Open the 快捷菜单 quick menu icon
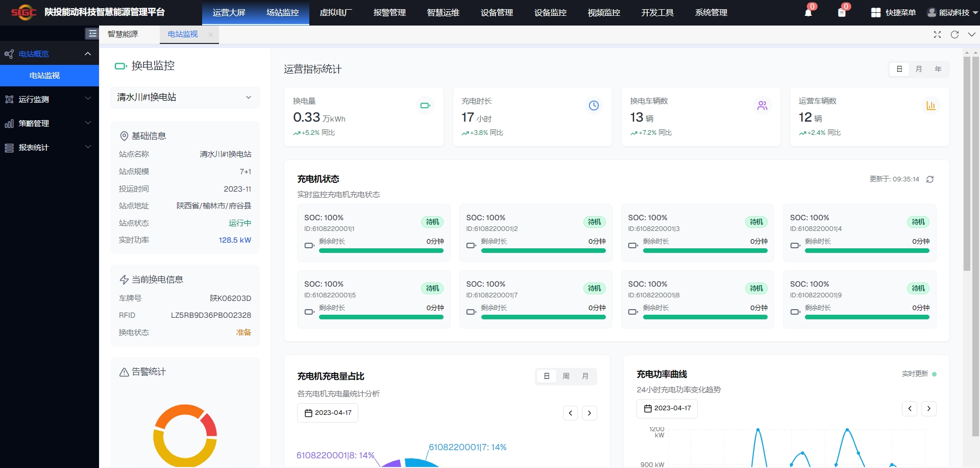Viewport: 980px width, 468px height. (876, 12)
